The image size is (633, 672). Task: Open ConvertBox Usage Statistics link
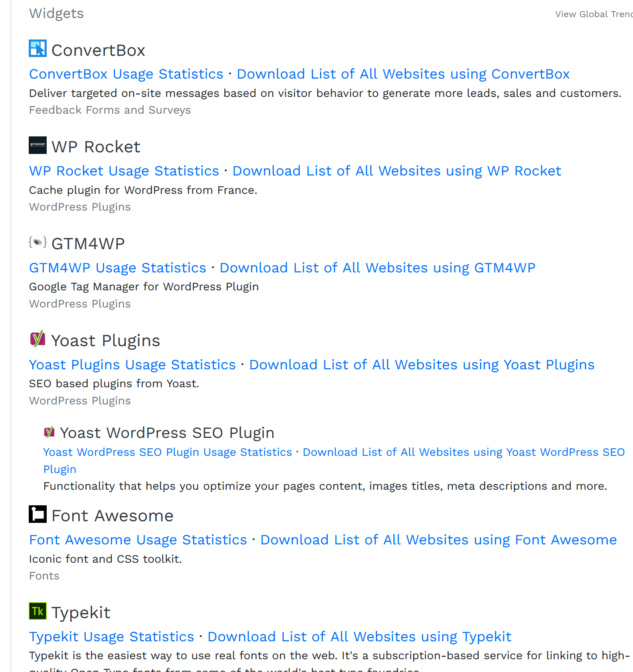126,74
